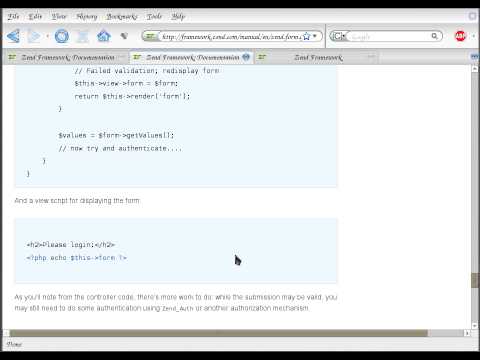Click the horizontal scrollbar left arrow
Image resolution: width=480 pixels, height=360 pixels.
coord(6,333)
